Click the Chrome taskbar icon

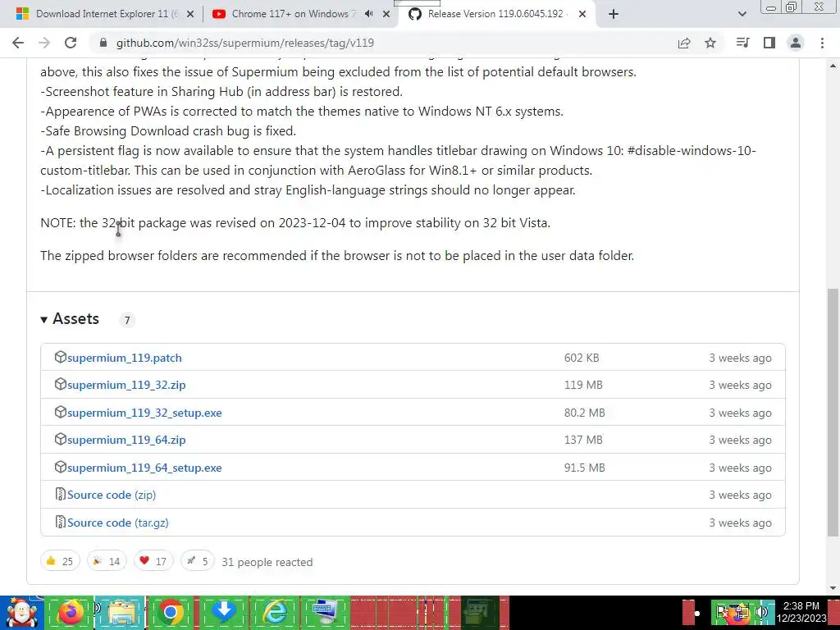(x=171, y=612)
